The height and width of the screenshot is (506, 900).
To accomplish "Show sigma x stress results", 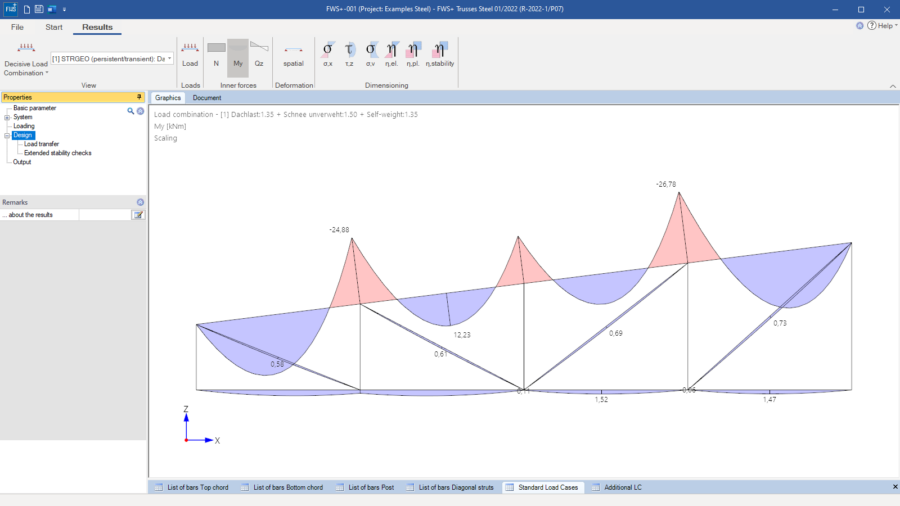I will point(328,55).
